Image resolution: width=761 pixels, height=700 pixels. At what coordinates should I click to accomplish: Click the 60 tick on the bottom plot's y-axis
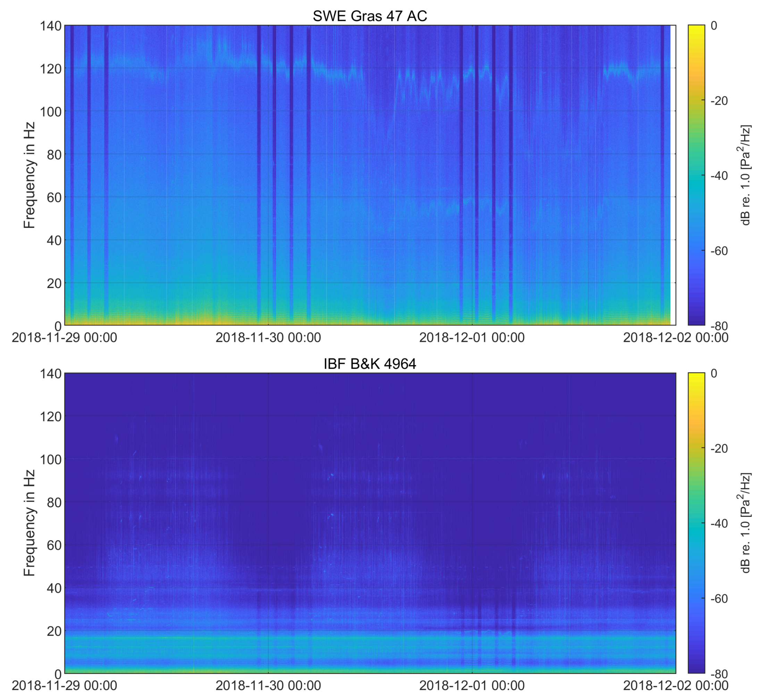54,545
